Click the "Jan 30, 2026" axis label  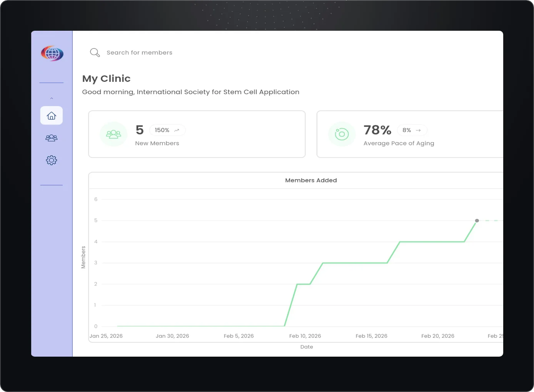point(172,336)
